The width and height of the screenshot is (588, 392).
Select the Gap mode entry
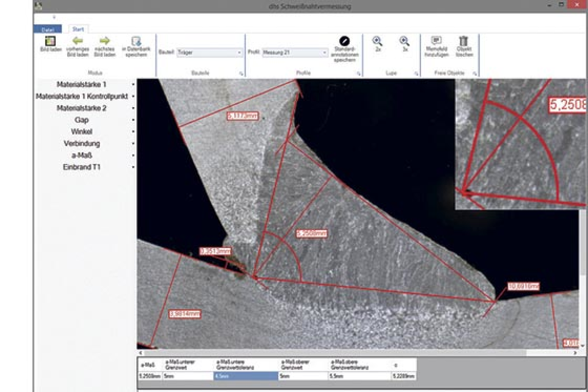click(81, 120)
